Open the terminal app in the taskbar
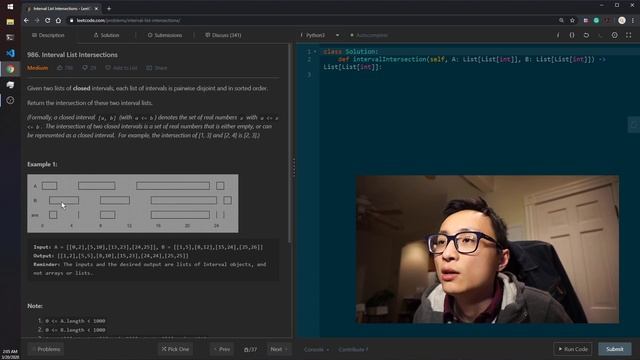This screenshot has width=640, height=360. click(10, 37)
